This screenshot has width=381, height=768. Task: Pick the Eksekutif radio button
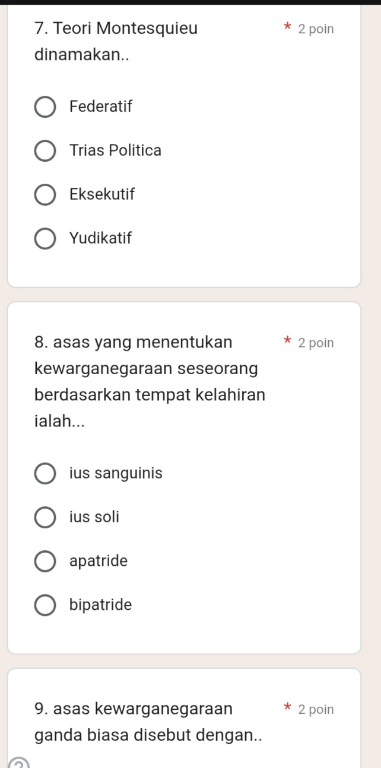tap(45, 195)
